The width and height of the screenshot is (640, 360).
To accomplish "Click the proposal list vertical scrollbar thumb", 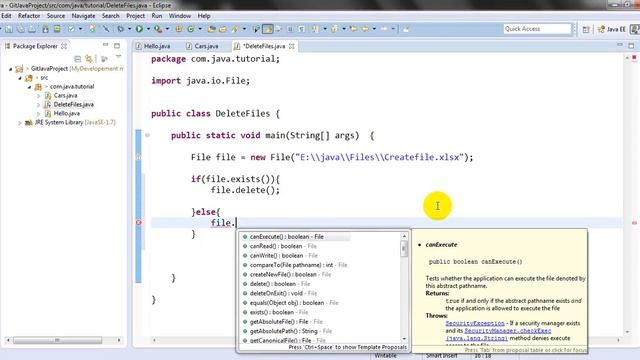I will coord(404,249).
